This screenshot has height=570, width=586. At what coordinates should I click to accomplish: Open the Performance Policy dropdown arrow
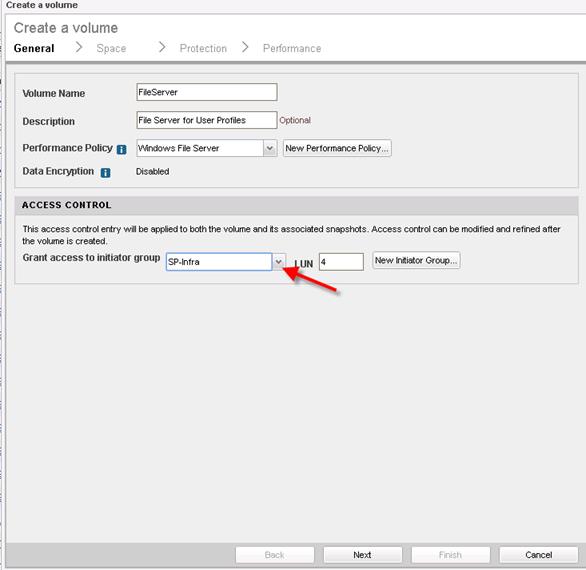(x=270, y=148)
